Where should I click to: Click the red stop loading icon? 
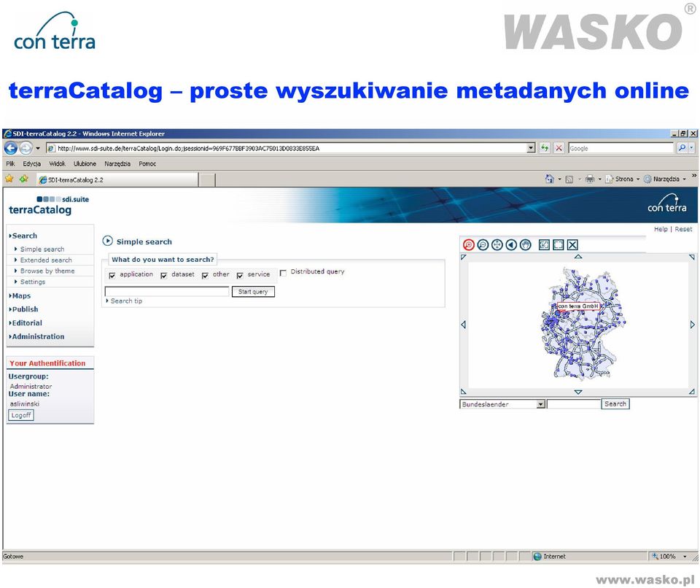coord(559,148)
